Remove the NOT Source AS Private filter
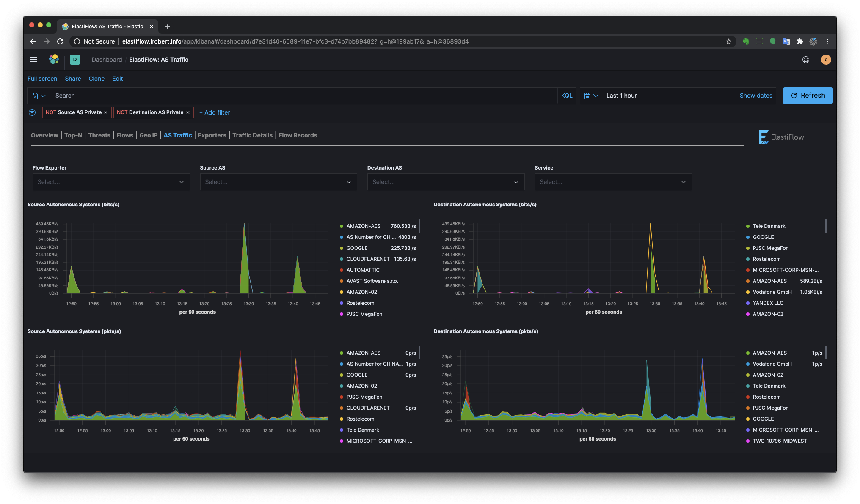This screenshot has height=504, width=860. (106, 112)
